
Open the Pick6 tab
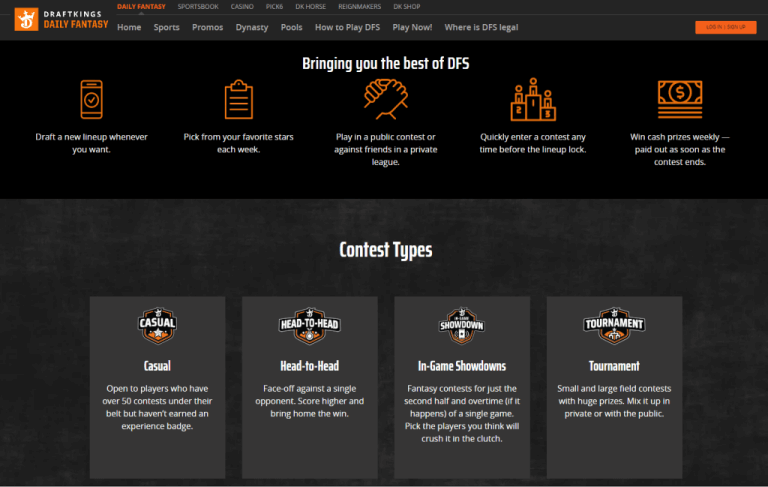(274, 6)
